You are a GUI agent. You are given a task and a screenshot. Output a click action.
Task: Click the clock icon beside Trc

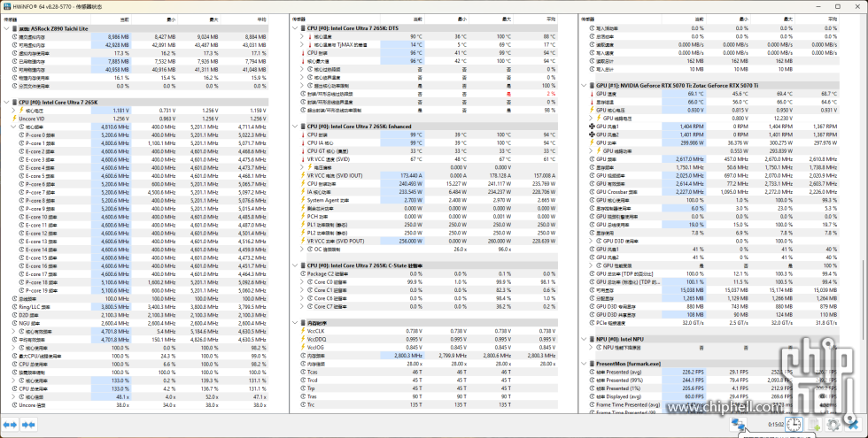pyautogui.click(x=303, y=405)
